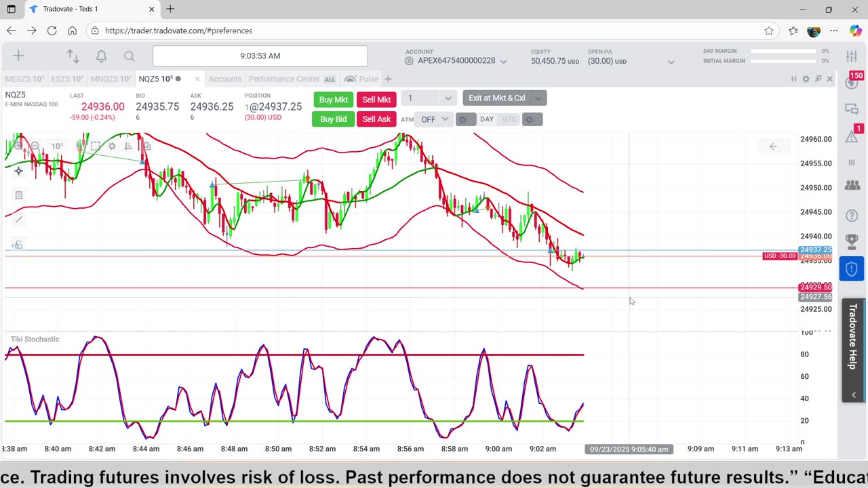This screenshot has height=488, width=868.
Task: Open the Exit at Mkt & Cxl dropdown arrow
Action: pyautogui.click(x=538, y=98)
